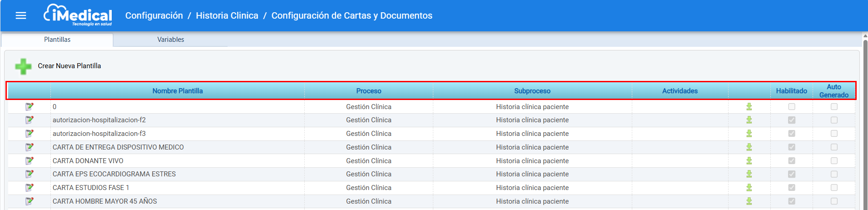Click the iMedical logo
868x210 pixels.
pyautogui.click(x=78, y=15)
